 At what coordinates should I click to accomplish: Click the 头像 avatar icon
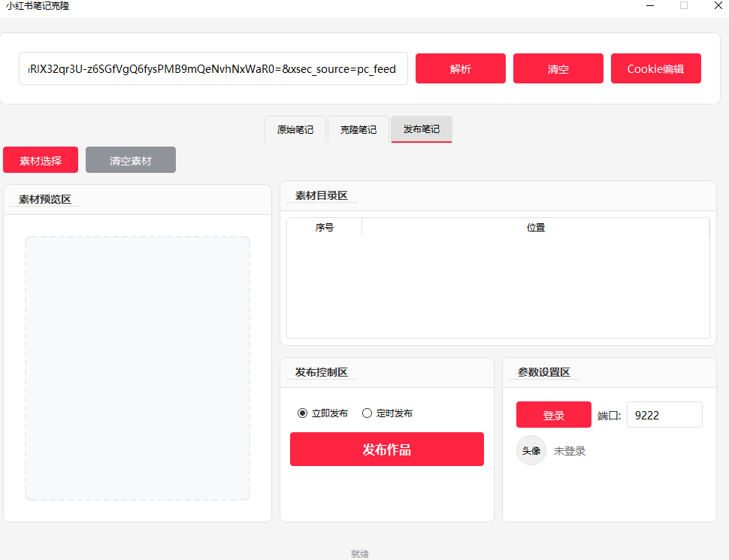coord(531,450)
